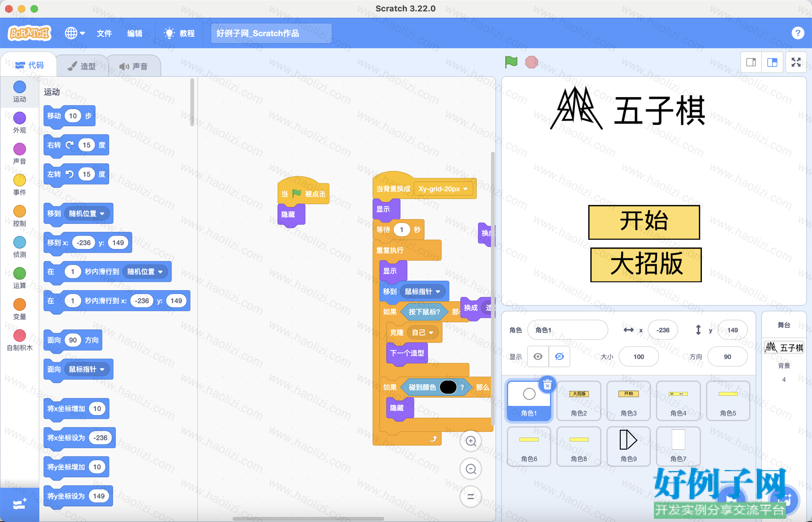
Task: Open 自己 dropdown in 克隆 block
Action: [x=422, y=333]
